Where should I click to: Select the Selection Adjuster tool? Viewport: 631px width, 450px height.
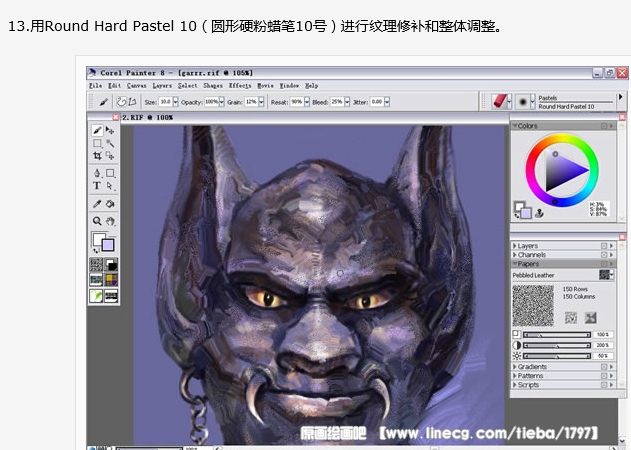pos(110,156)
